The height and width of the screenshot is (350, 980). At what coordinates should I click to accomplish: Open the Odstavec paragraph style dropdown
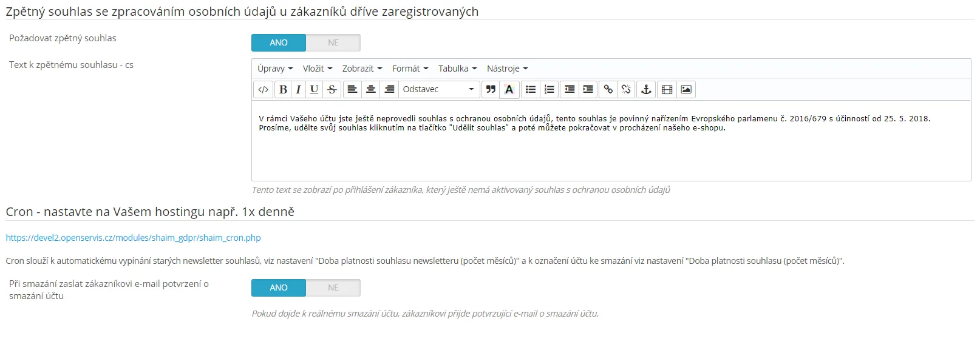(x=438, y=90)
